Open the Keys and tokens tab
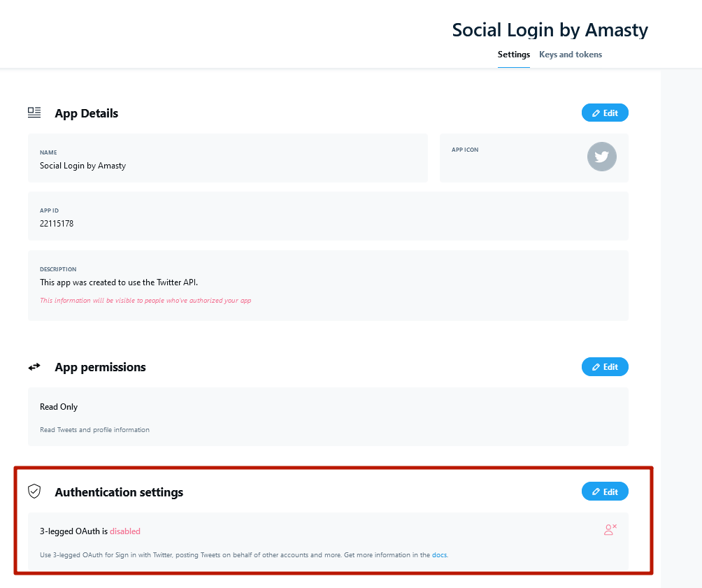This screenshot has height=588, width=702. coord(571,55)
